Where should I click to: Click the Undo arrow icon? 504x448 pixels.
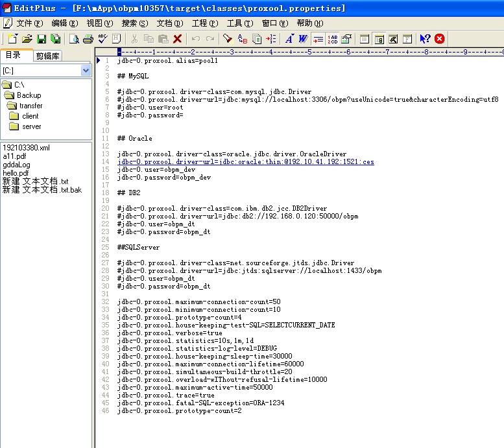point(196,39)
